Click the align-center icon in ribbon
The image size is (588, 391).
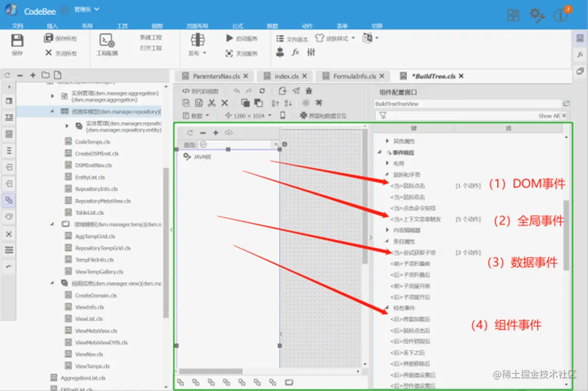(x=280, y=52)
